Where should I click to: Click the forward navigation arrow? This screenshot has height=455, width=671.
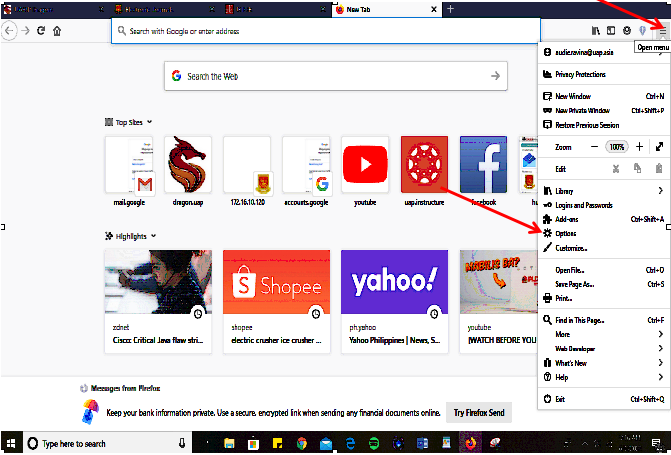pos(26,31)
